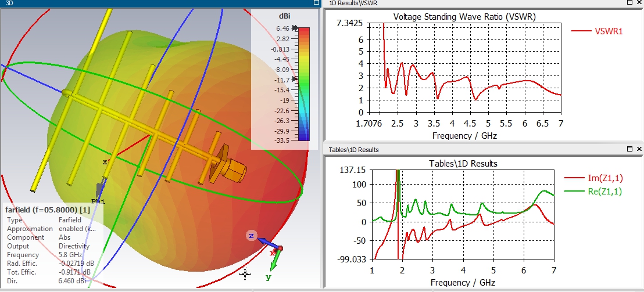The width and height of the screenshot is (644, 292).
Task: Click the -0.9171 dB total efficiency value
Action: [x=75, y=272]
